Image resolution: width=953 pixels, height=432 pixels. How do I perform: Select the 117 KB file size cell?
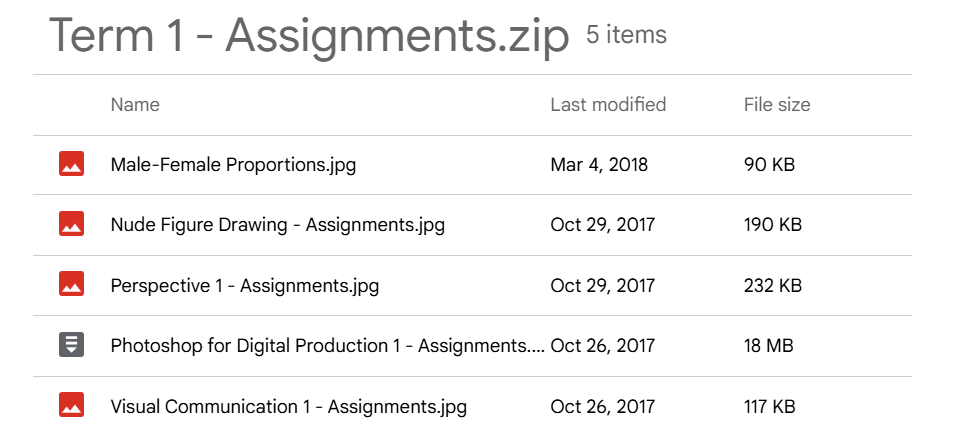(x=769, y=406)
